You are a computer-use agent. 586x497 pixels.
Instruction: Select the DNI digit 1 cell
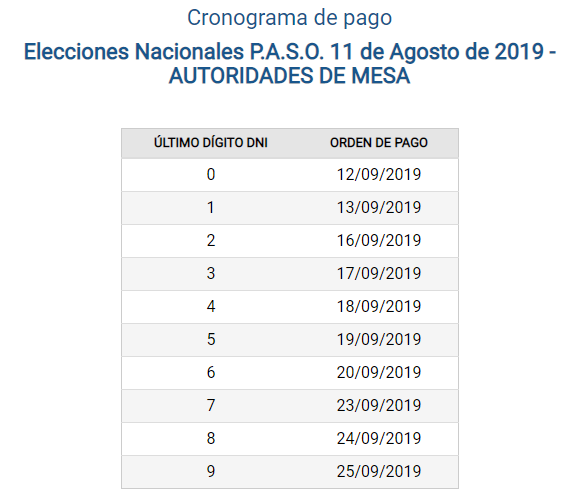click(211, 207)
